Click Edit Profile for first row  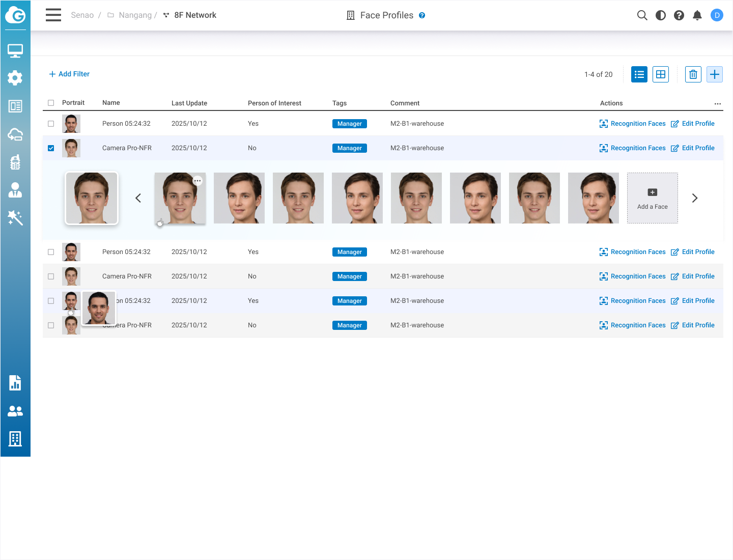click(693, 124)
